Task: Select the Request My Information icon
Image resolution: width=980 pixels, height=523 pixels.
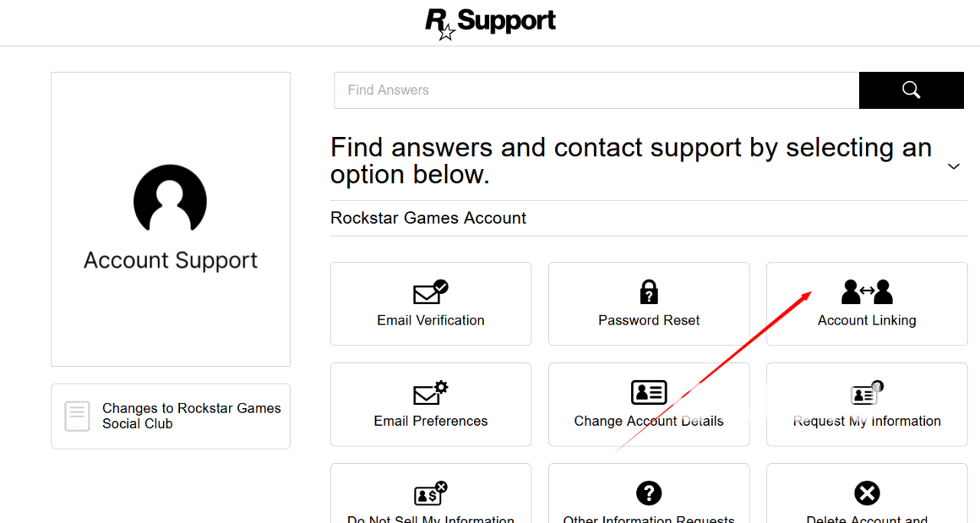Action: (867, 394)
